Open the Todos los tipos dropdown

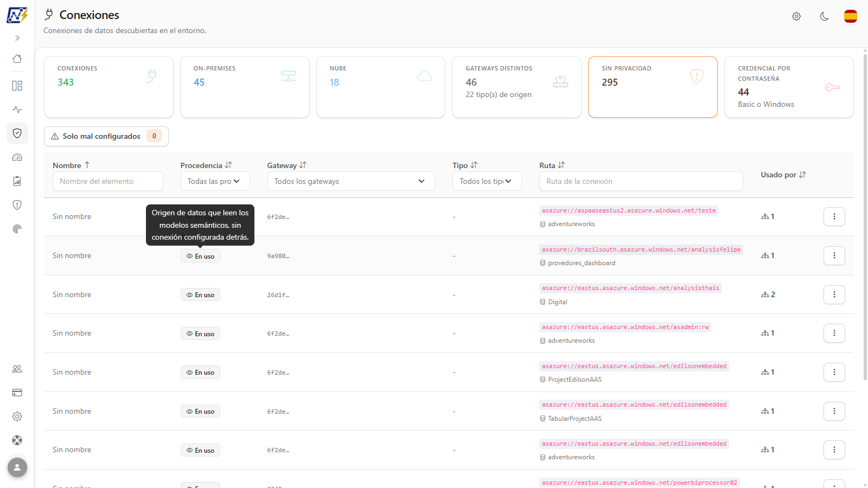[x=487, y=181]
